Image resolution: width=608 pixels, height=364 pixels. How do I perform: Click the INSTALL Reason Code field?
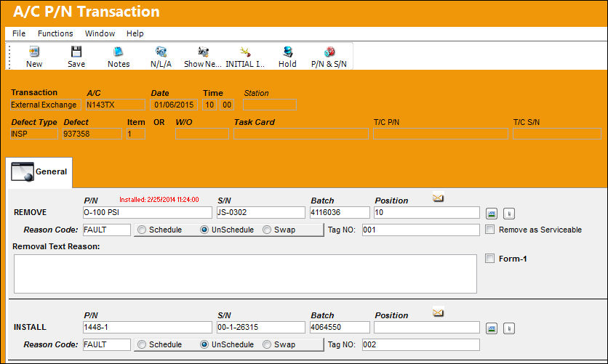(x=107, y=344)
